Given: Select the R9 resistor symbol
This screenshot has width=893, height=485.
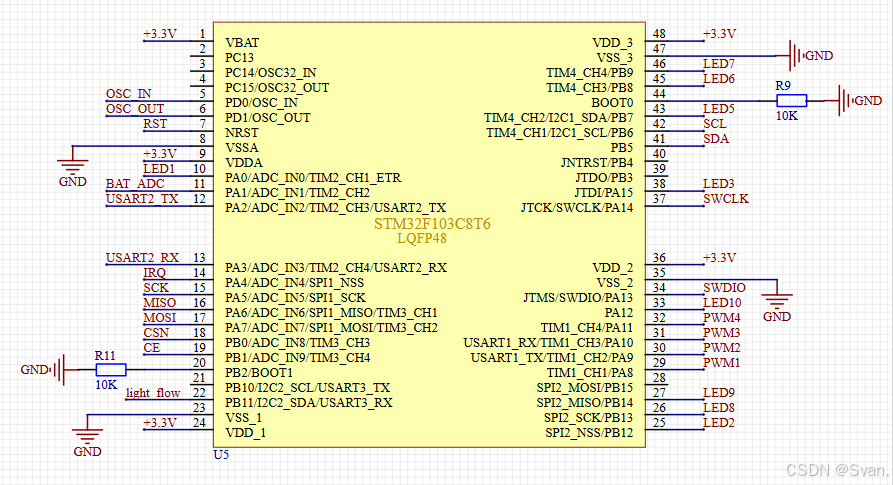Looking at the screenshot, I should [x=792, y=101].
